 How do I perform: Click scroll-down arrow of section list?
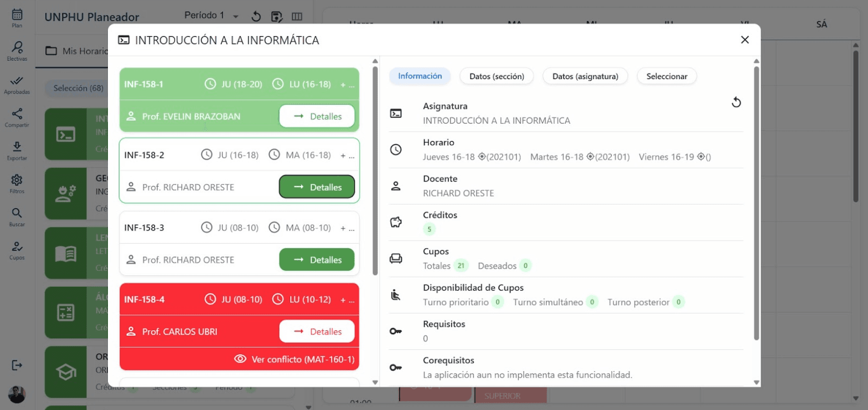(375, 382)
